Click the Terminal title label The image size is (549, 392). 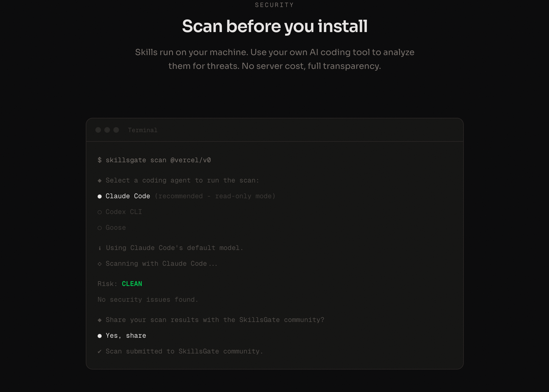pos(143,130)
